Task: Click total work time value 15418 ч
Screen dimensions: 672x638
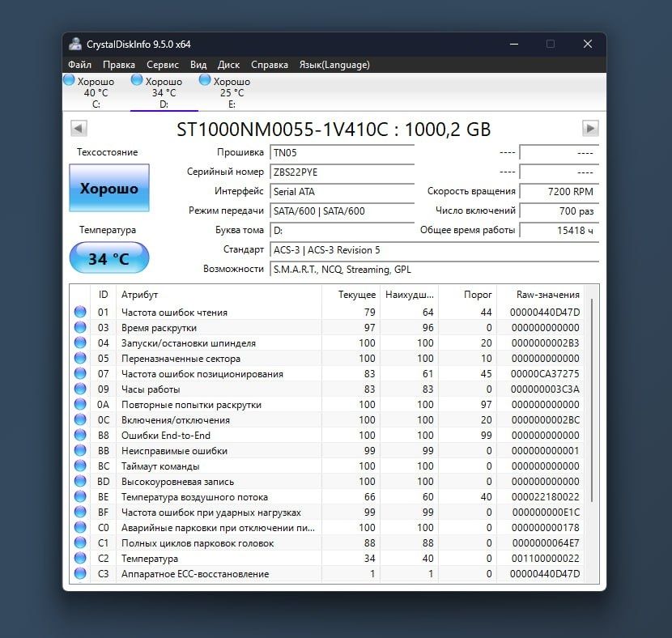Action: (559, 230)
